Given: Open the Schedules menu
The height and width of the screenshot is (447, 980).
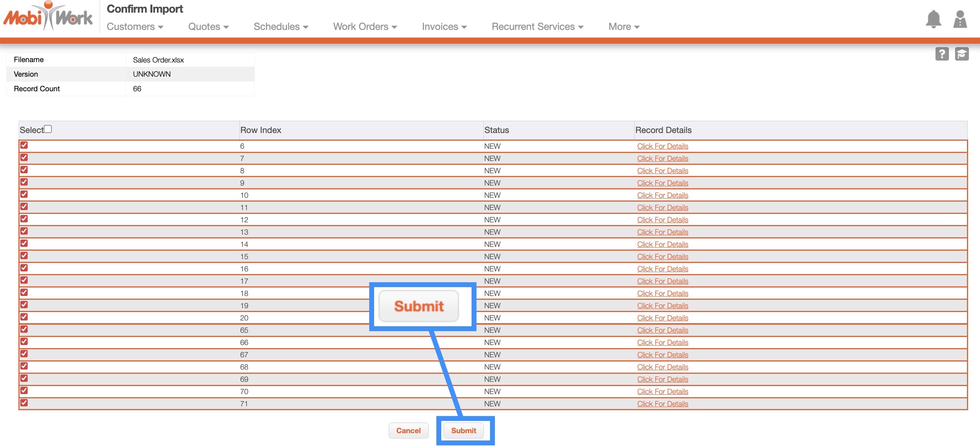Looking at the screenshot, I should pos(281,27).
